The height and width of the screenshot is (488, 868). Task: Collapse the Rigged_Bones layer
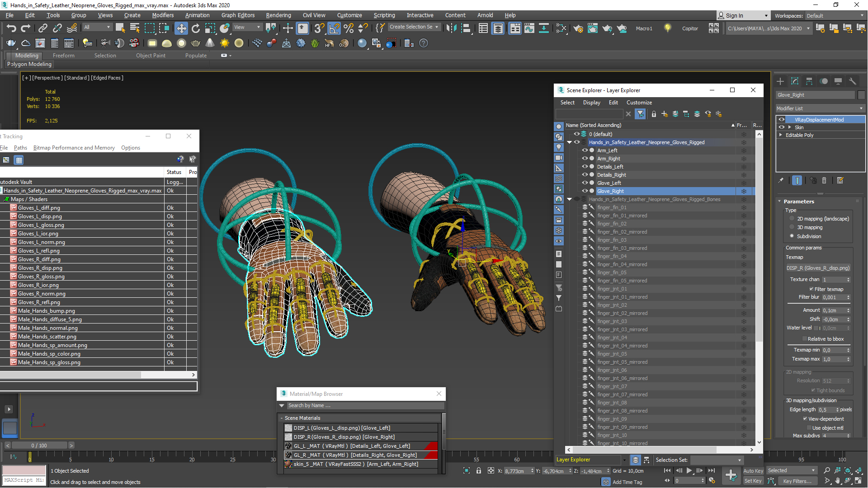pyautogui.click(x=570, y=199)
